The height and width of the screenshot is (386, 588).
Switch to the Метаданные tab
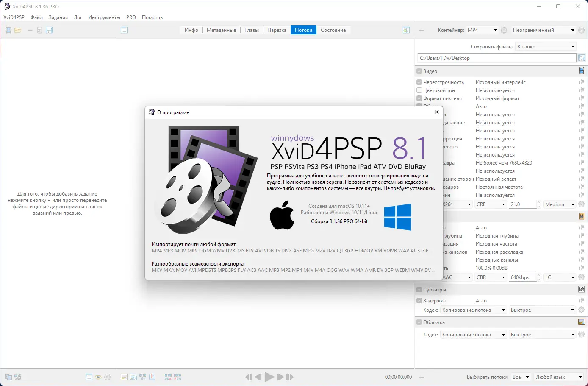coord(221,30)
